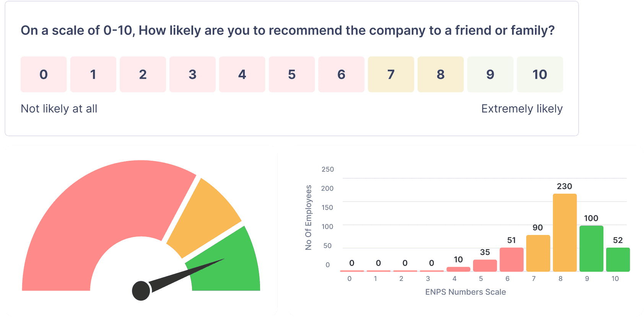644x328 pixels.
Task: Click the green bar labeled 52
Action: (x=618, y=259)
